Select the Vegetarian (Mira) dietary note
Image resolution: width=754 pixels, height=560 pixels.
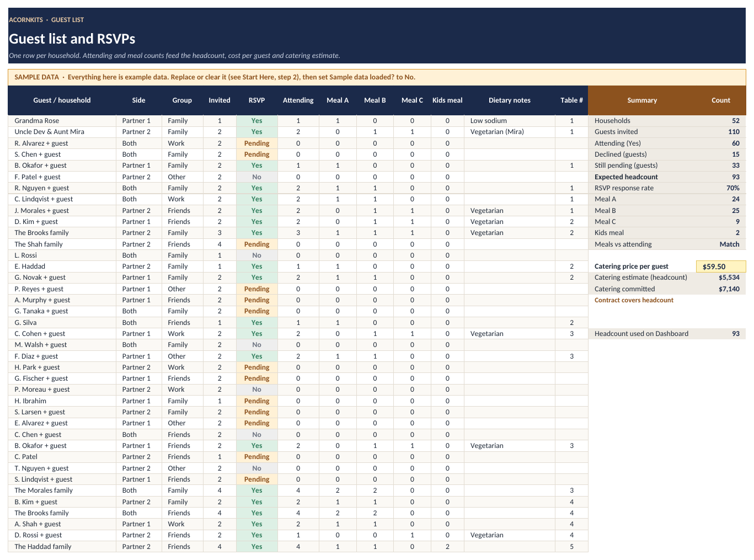510,132
